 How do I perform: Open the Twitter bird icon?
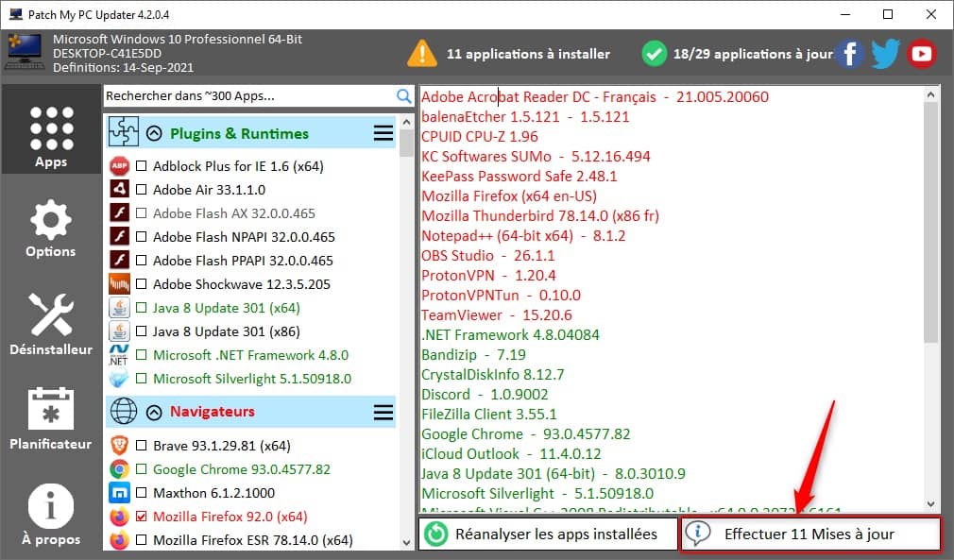(885, 54)
